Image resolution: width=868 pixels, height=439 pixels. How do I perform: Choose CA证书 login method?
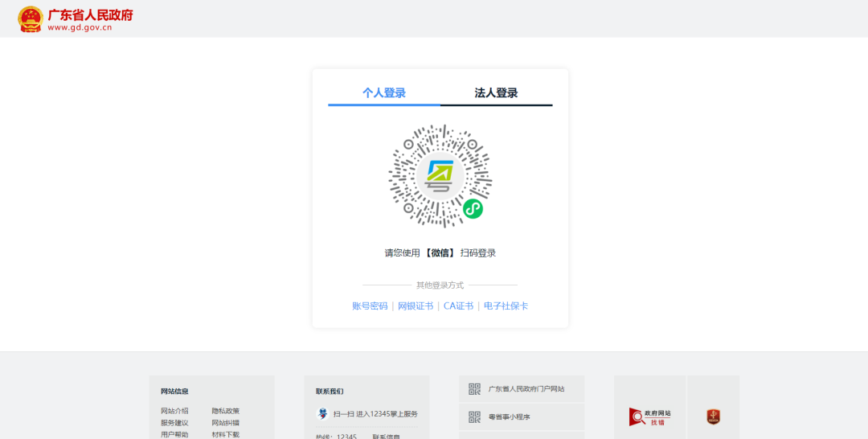[458, 306]
